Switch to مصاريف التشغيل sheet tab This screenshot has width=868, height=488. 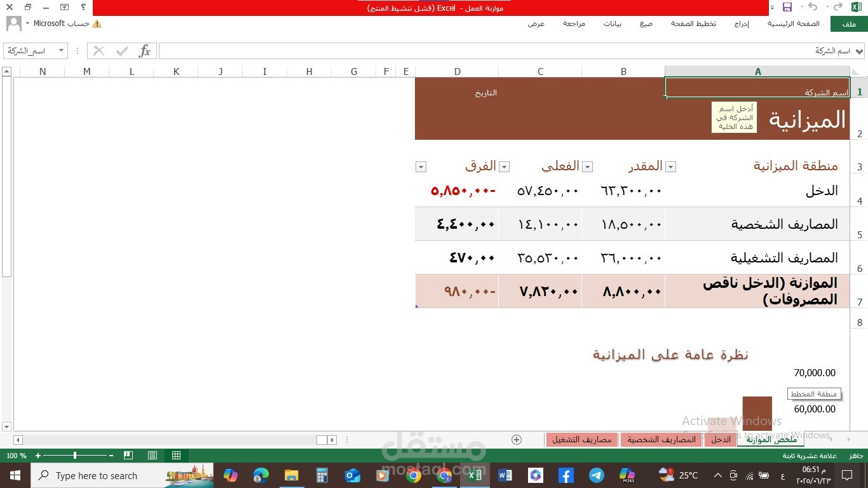(x=582, y=440)
